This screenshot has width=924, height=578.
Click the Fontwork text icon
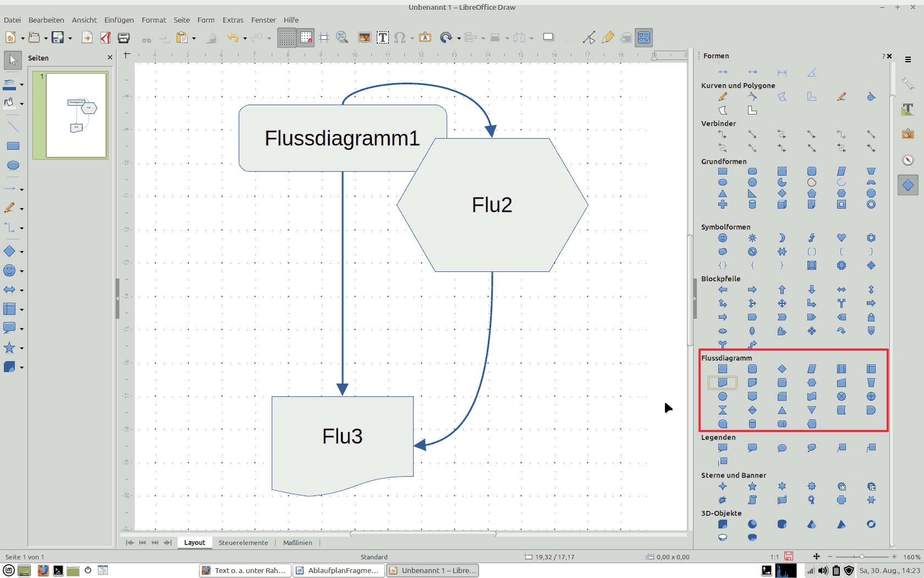[x=425, y=37]
